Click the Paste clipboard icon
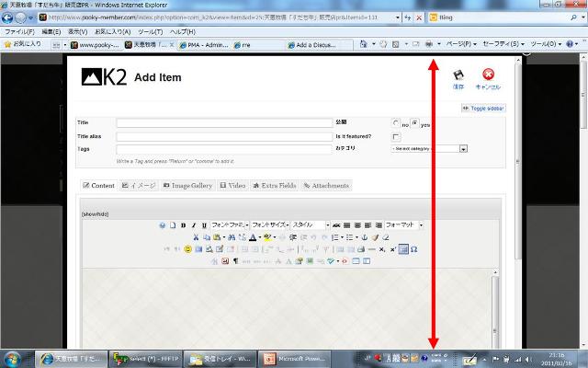 pyautogui.click(x=217, y=237)
